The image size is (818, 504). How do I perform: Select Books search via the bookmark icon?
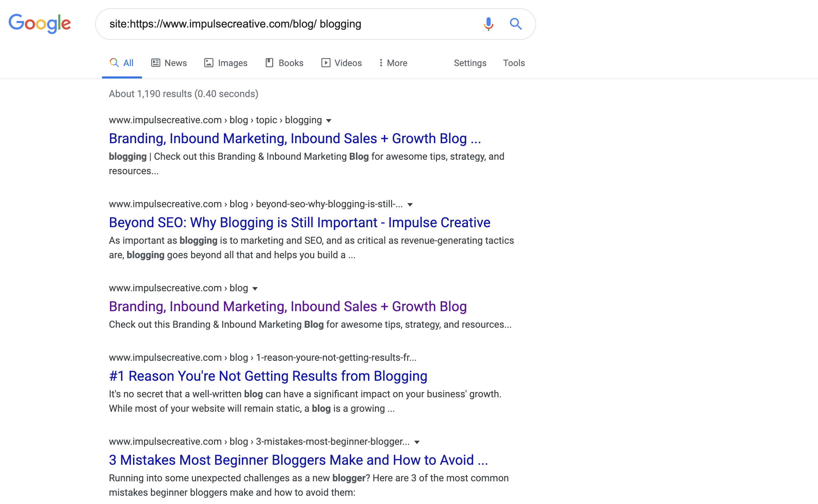point(270,63)
